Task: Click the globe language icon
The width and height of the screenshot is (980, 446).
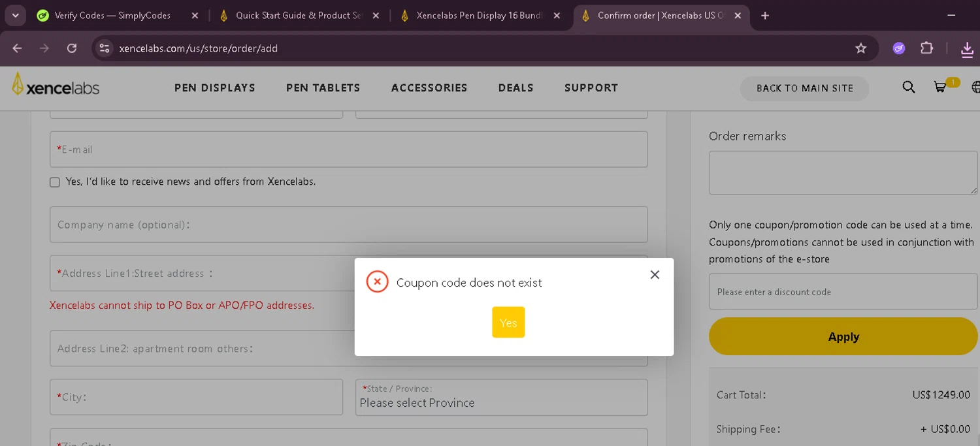Action: [975, 87]
